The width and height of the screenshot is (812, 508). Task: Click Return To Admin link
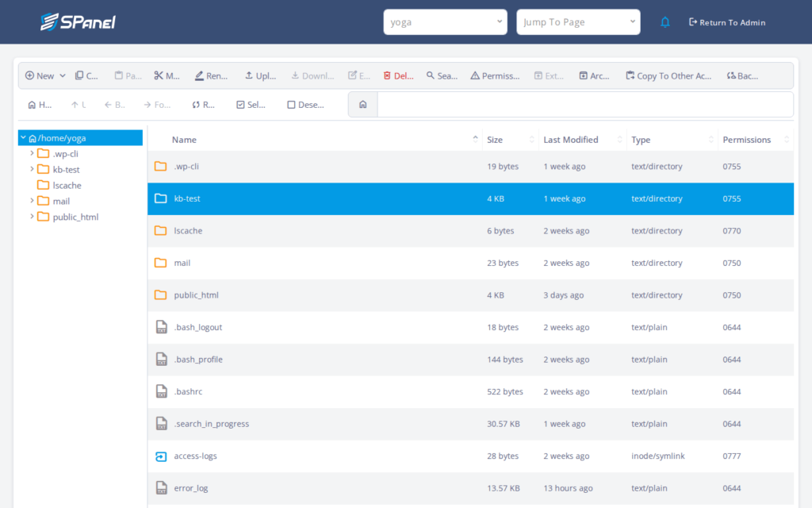click(x=727, y=22)
